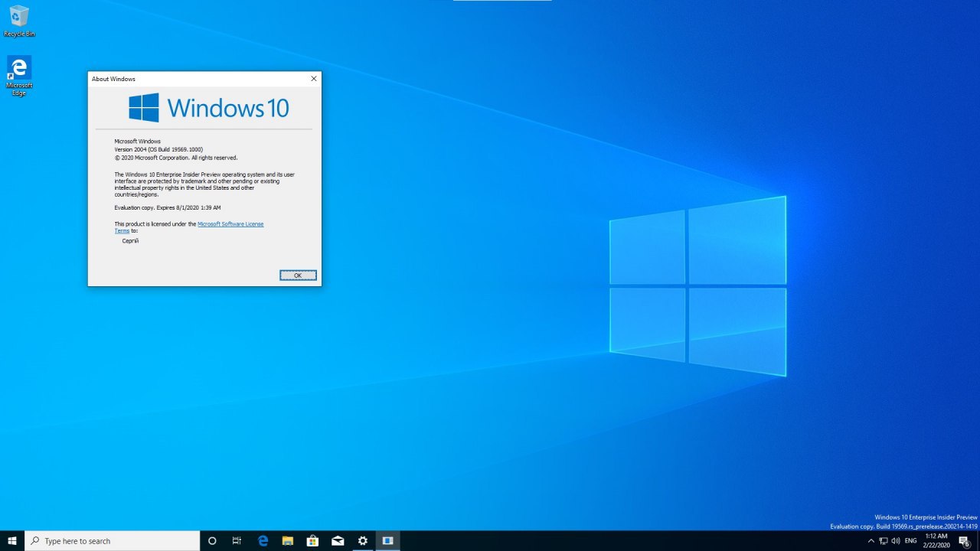
Task: Open the Microsoft Edge desktop shortcut
Action: click(x=19, y=75)
